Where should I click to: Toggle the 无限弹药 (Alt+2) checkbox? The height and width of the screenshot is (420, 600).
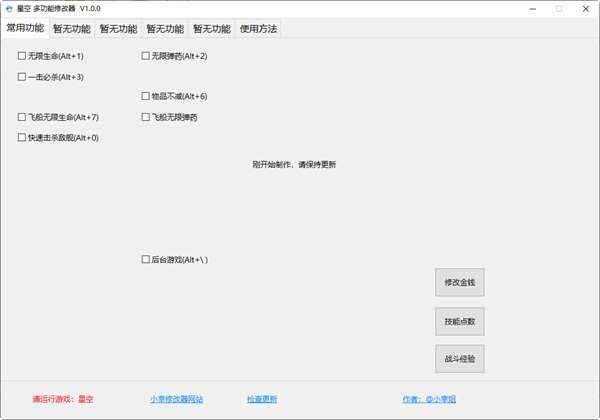146,56
